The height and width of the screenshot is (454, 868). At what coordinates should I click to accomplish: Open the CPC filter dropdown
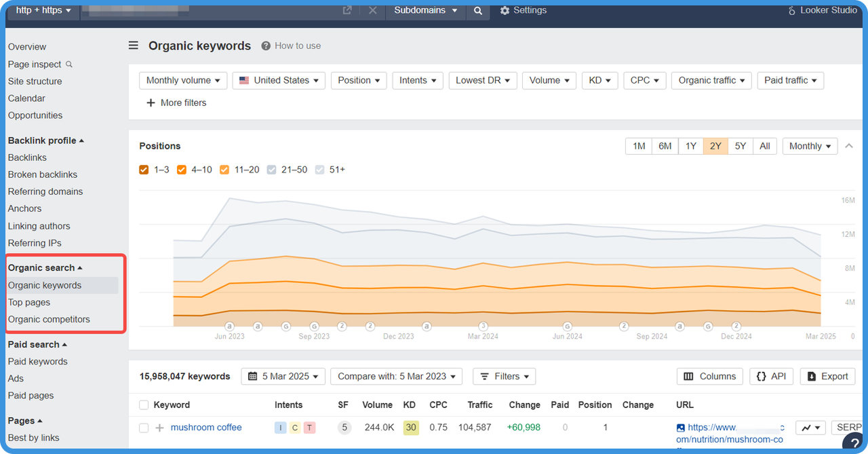(644, 80)
